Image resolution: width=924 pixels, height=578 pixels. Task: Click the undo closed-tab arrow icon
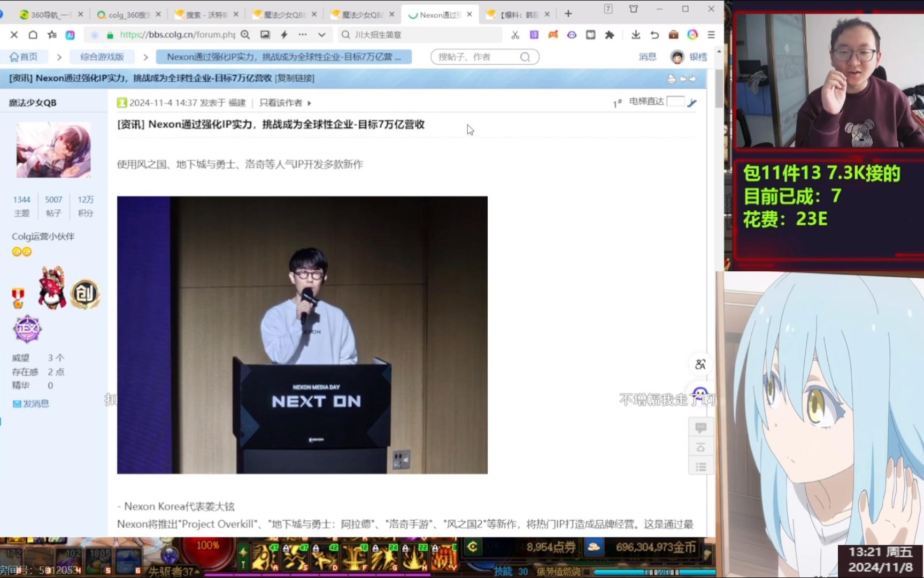click(654, 35)
